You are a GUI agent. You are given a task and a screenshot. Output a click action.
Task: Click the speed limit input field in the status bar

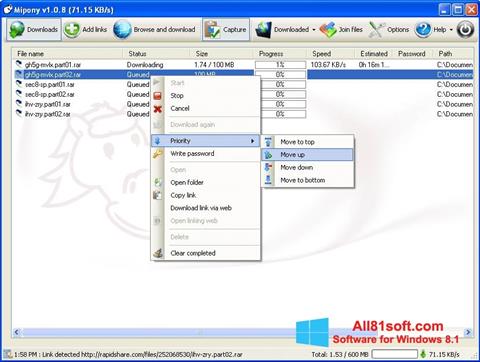pyautogui.click(x=395, y=354)
